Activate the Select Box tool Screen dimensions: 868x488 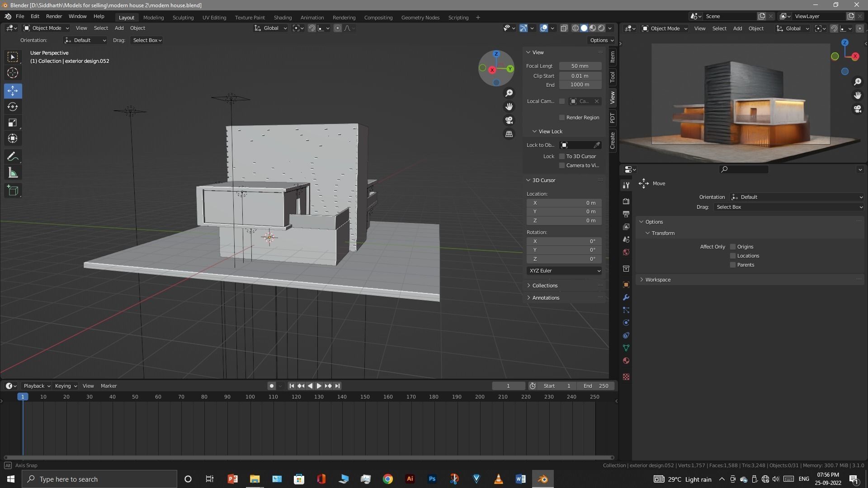point(13,57)
